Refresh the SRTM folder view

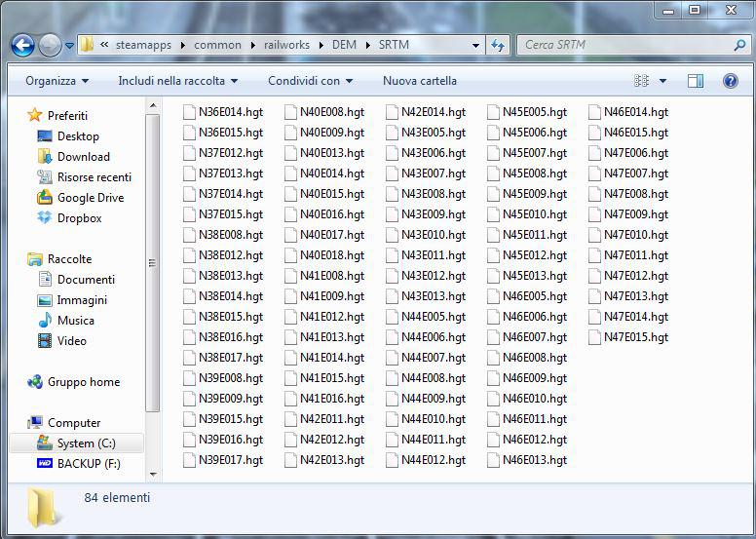point(498,46)
